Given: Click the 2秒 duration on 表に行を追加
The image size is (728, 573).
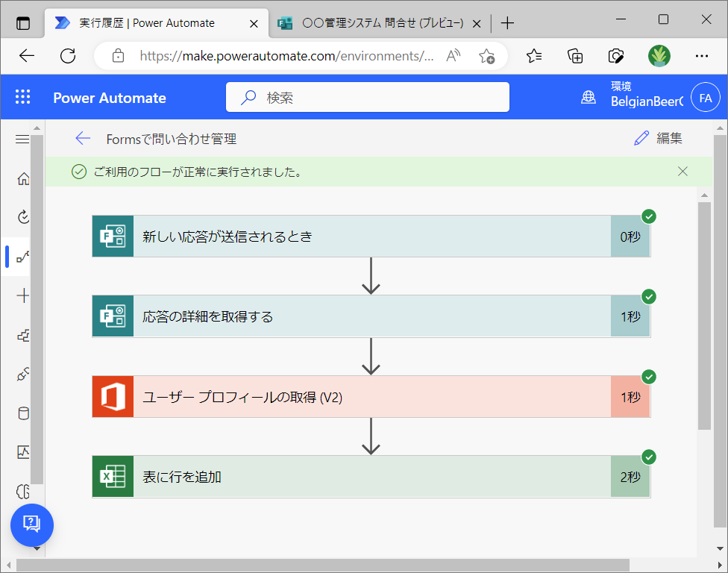Looking at the screenshot, I should click(630, 477).
